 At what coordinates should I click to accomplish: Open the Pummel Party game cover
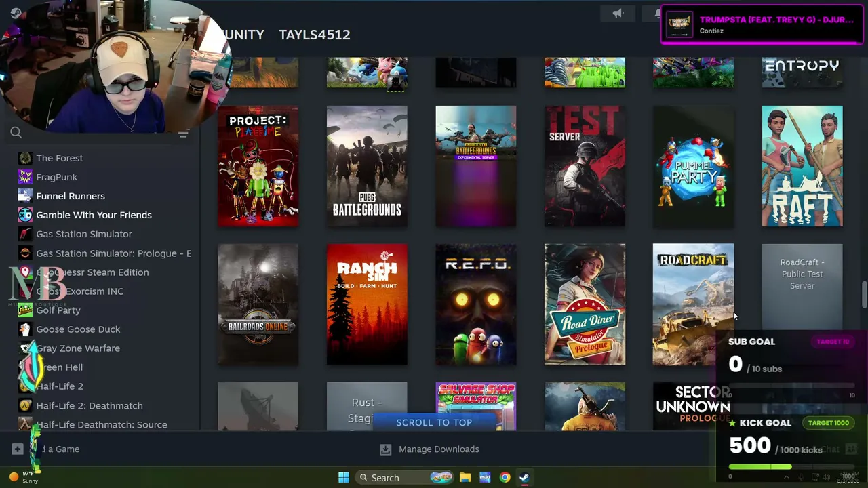point(693,166)
